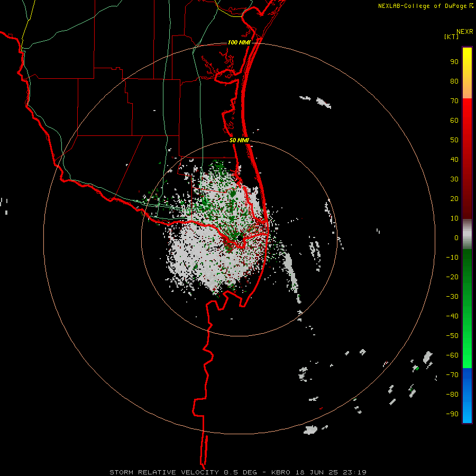Click the 60 value on the velocity scale
Screen dimensions: 476x476
pyautogui.click(x=454, y=120)
